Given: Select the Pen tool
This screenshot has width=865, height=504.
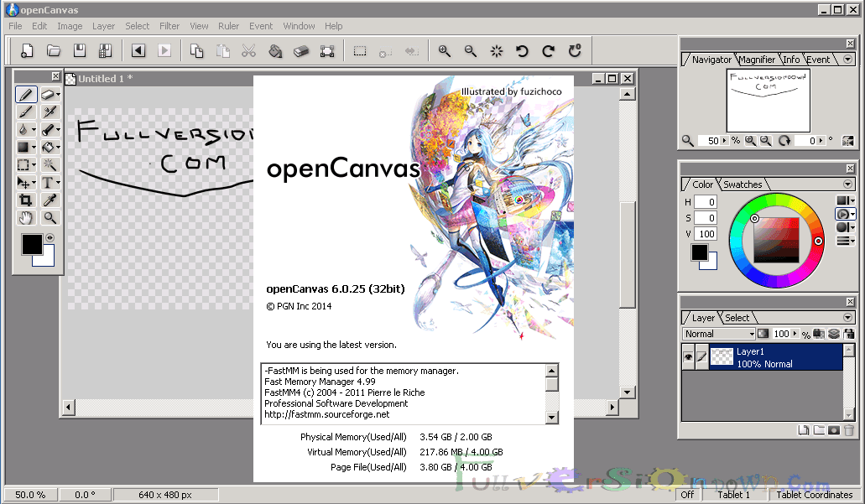Looking at the screenshot, I should [x=25, y=94].
